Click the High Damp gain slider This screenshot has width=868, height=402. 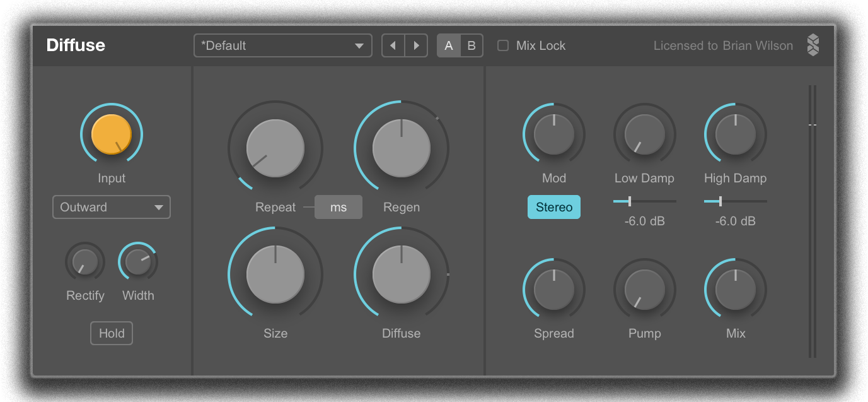tap(736, 201)
